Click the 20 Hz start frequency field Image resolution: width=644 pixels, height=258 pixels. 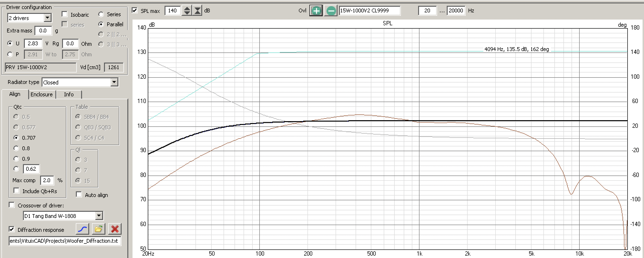427,11
